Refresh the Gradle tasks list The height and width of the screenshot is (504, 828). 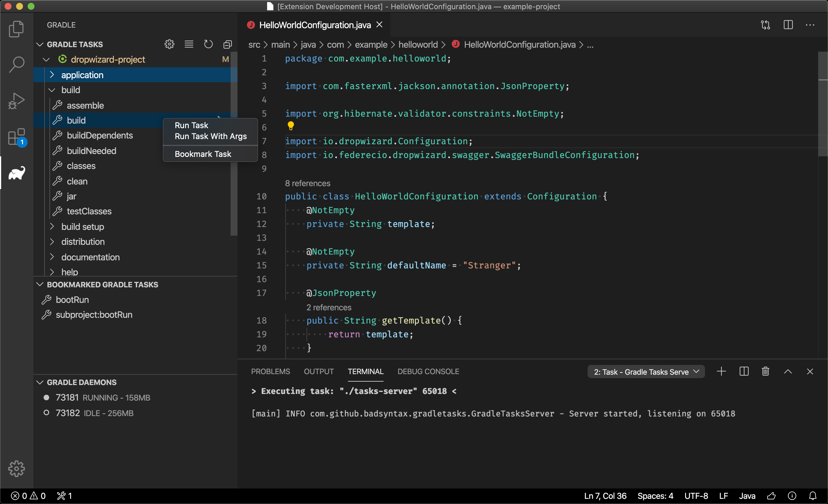click(208, 44)
